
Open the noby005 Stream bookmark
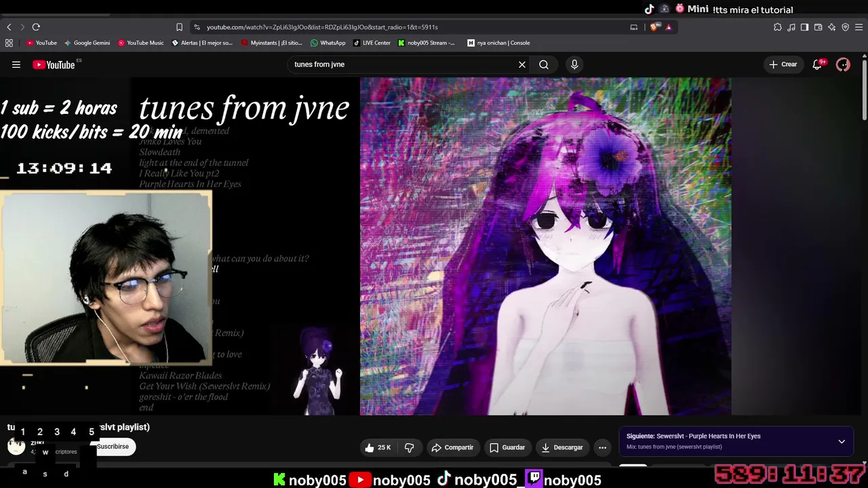[x=427, y=43]
